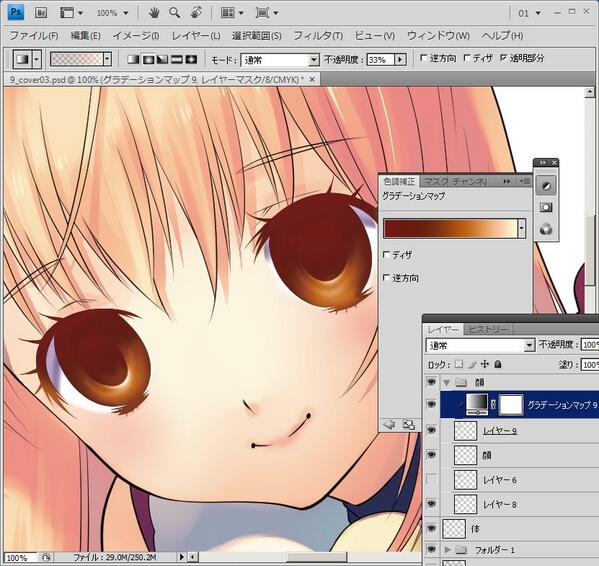The height and width of the screenshot is (566, 599).
Task: Open the レイヤー(L) menu
Action: click(x=196, y=36)
